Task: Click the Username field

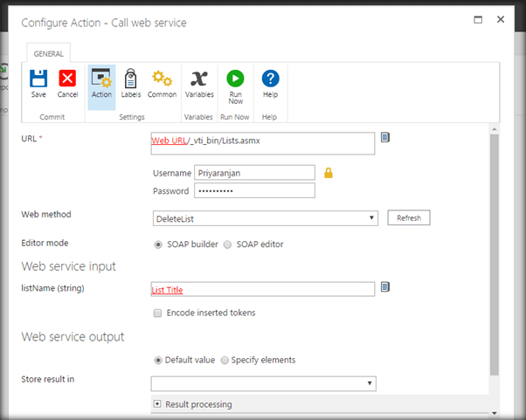Action: [254, 173]
